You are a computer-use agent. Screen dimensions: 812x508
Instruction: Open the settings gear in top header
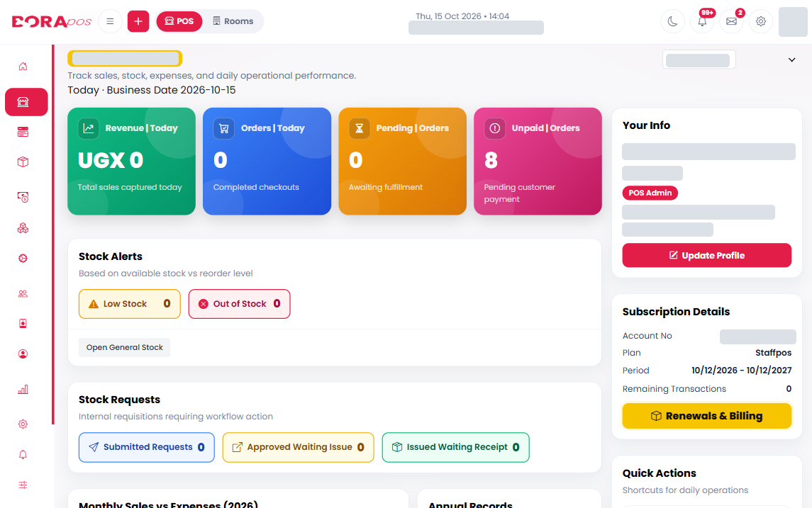click(761, 21)
